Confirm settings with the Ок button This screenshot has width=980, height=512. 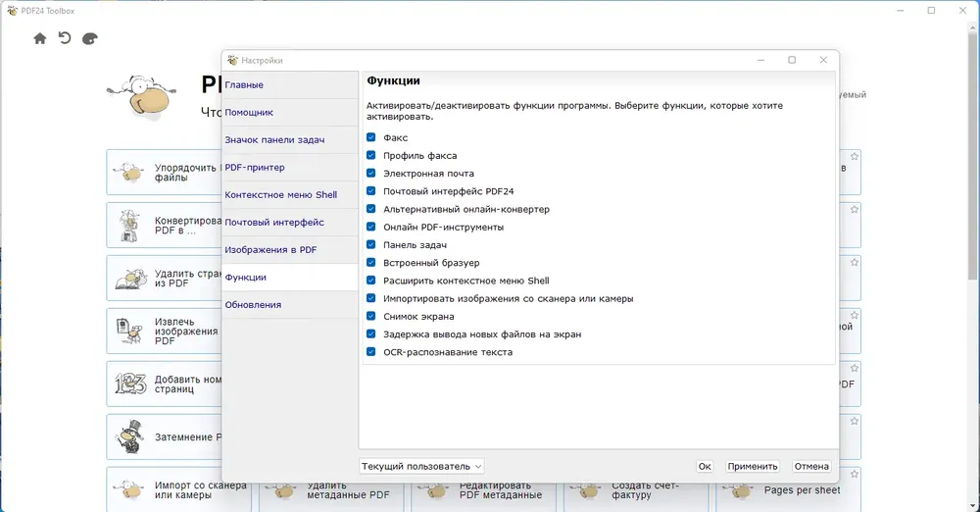click(x=705, y=466)
